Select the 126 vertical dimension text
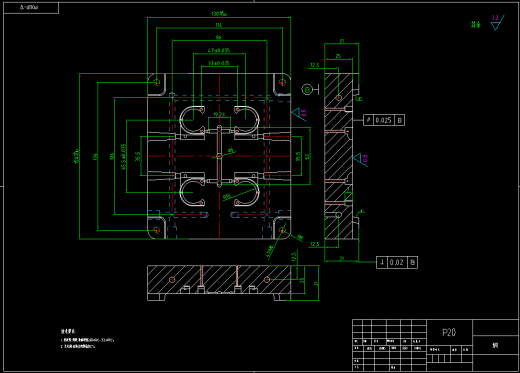The height and width of the screenshot is (373, 520). [95, 157]
